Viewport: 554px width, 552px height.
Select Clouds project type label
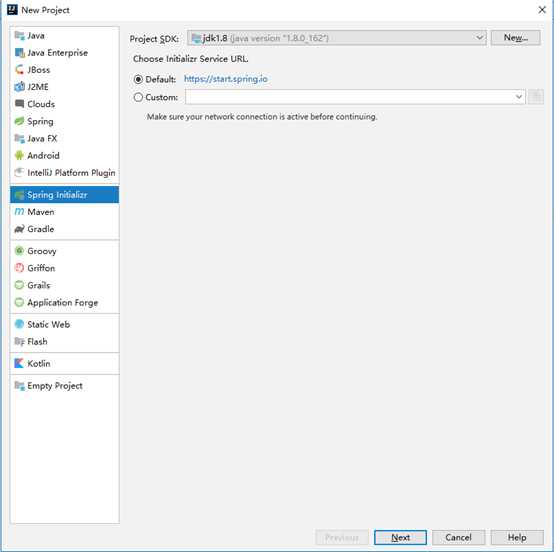point(41,104)
